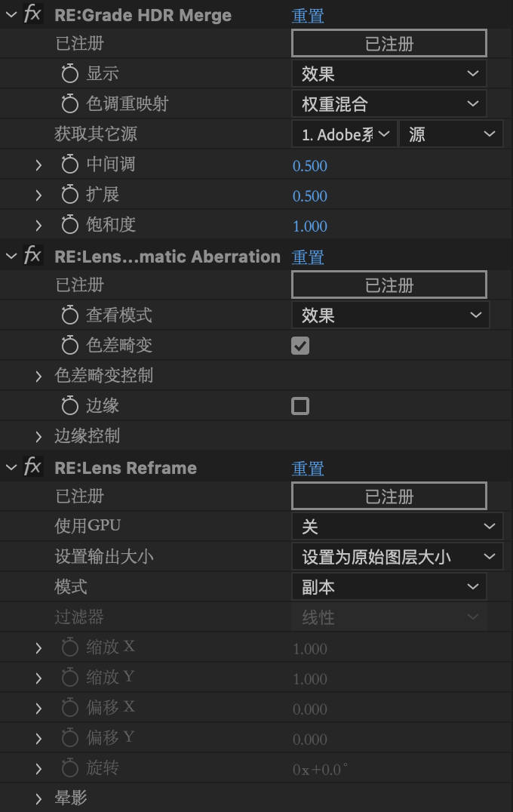Enable the stopwatch for 扩展
513x812 pixels.
[70, 195]
